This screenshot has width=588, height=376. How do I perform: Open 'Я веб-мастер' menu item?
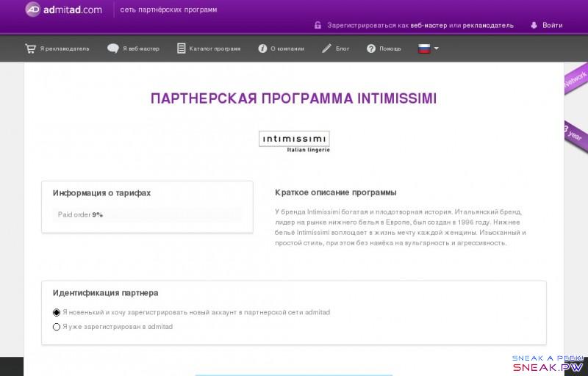tap(141, 48)
